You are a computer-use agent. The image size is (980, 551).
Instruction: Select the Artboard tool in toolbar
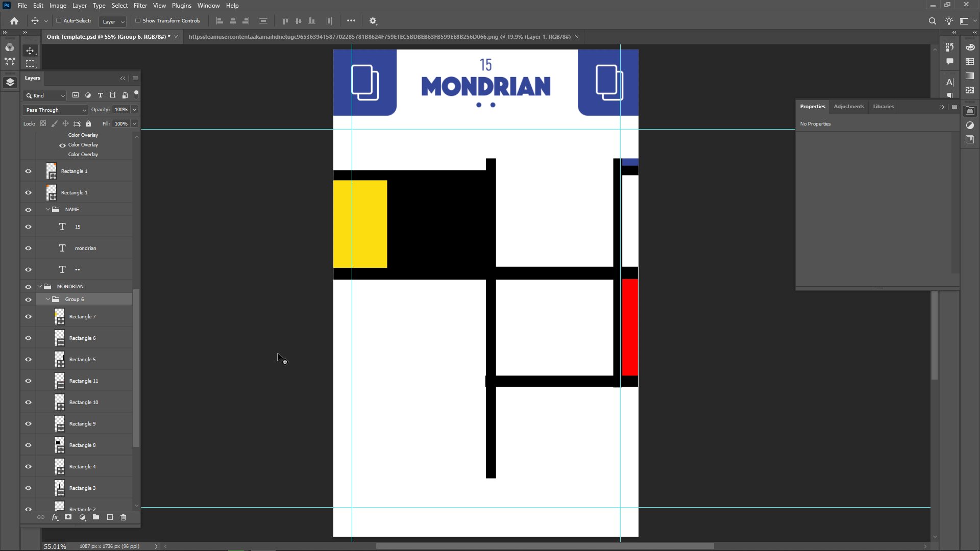tap(30, 63)
